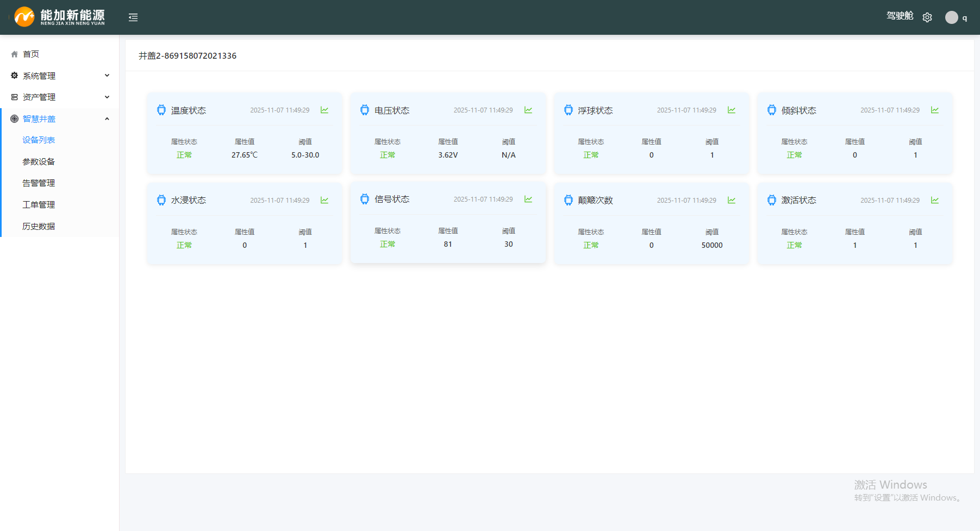Click the 驾驶舱 link in header
The width and height of the screenshot is (980, 531).
pyautogui.click(x=900, y=16)
